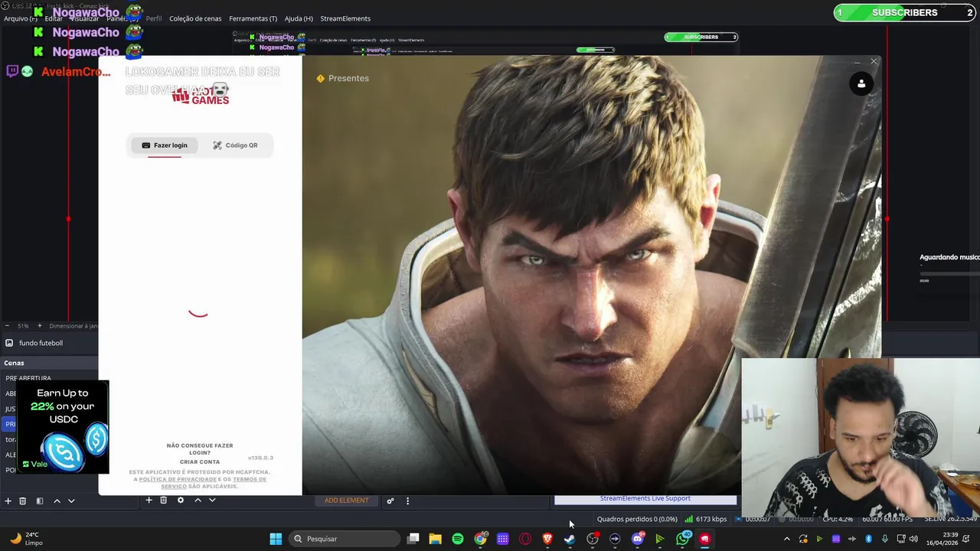Open the account profile icon in Riot client
The image size is (980, 551).
861,84
